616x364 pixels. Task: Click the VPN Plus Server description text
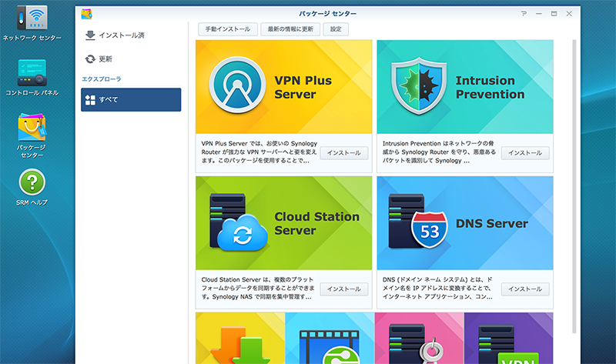tap(259, 152)
